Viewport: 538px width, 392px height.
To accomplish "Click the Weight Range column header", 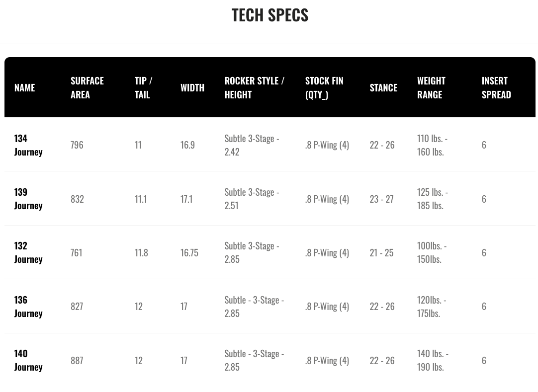I will click(431, 87).
